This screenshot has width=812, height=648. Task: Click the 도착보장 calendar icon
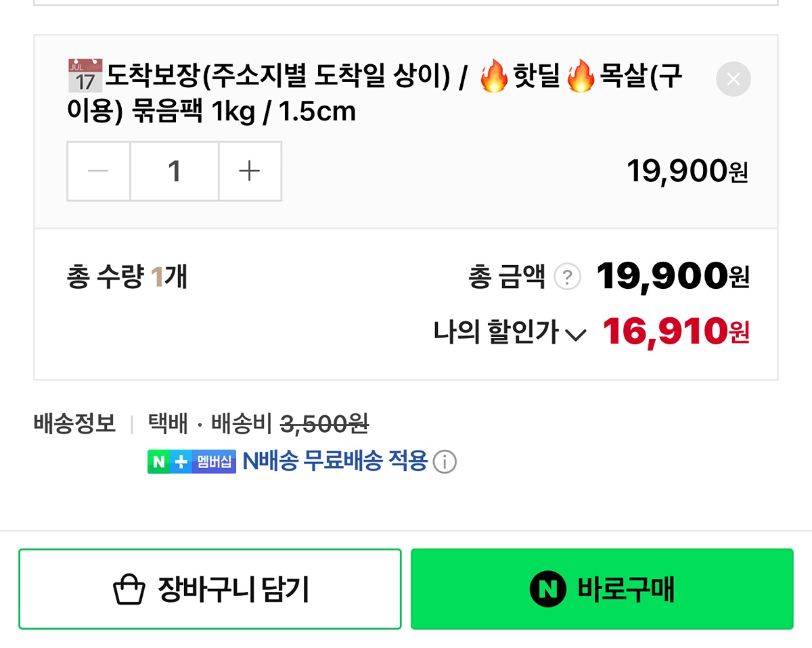pyautogui.click(x=85, y=75)
